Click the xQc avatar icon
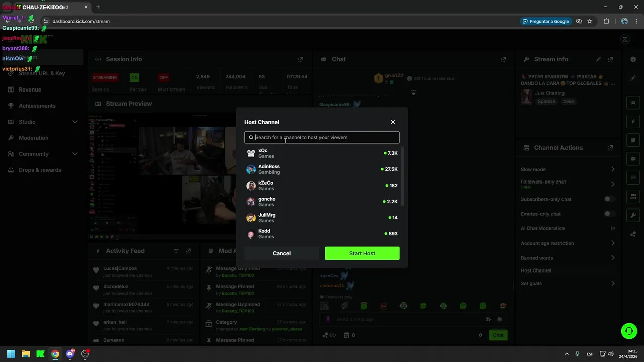Image resolution: width=644 pixels, height=362 pixels. pos(251,153)
